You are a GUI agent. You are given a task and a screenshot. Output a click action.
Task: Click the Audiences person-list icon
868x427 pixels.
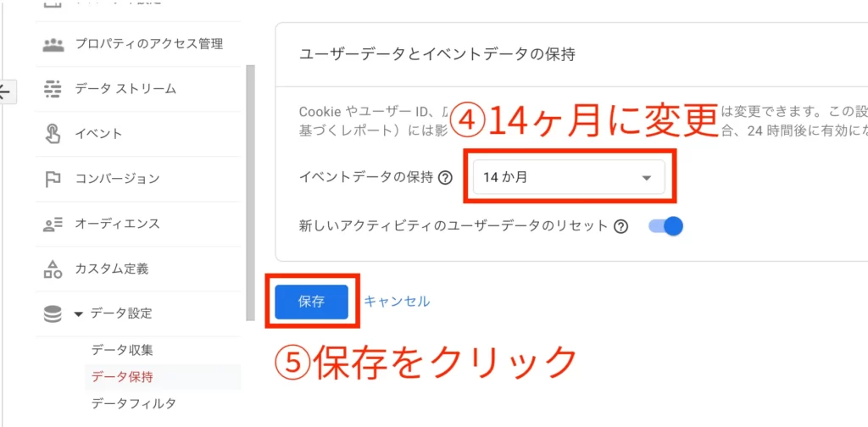(53, 224)
